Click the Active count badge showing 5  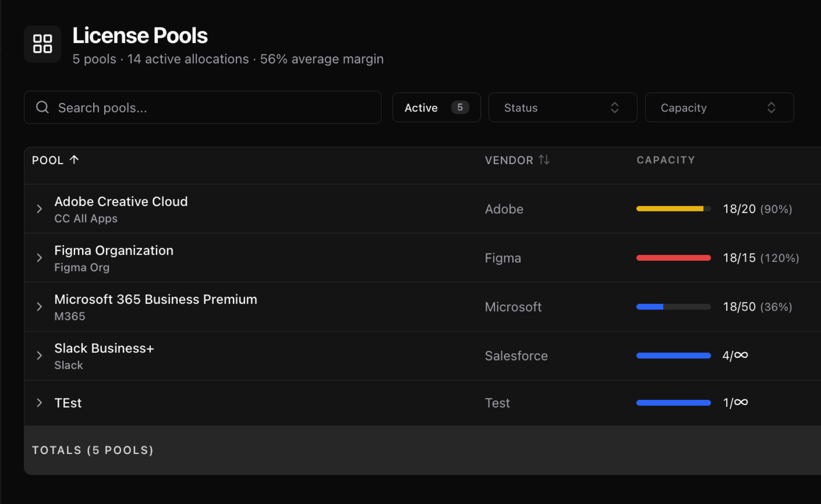460,108
